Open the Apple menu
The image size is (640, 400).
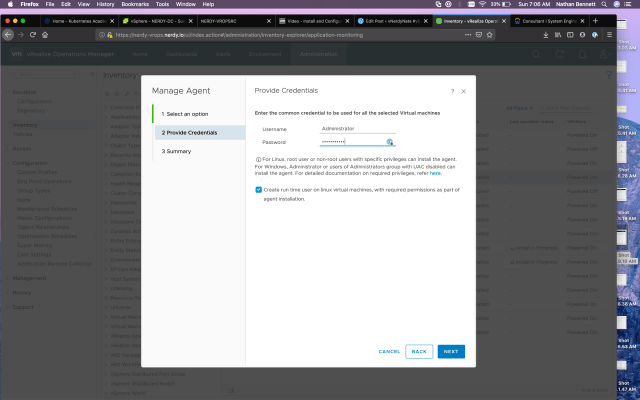pyautogui.click(x=11, y=4)
